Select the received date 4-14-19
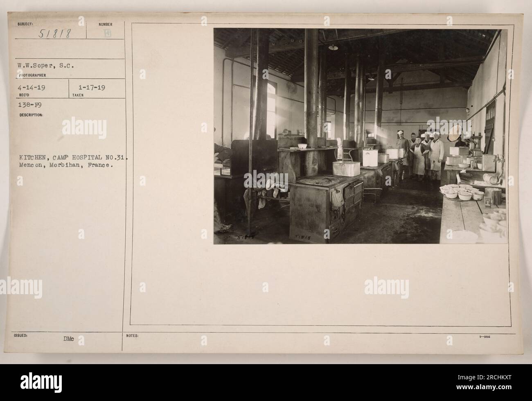 tap(31, 88)
